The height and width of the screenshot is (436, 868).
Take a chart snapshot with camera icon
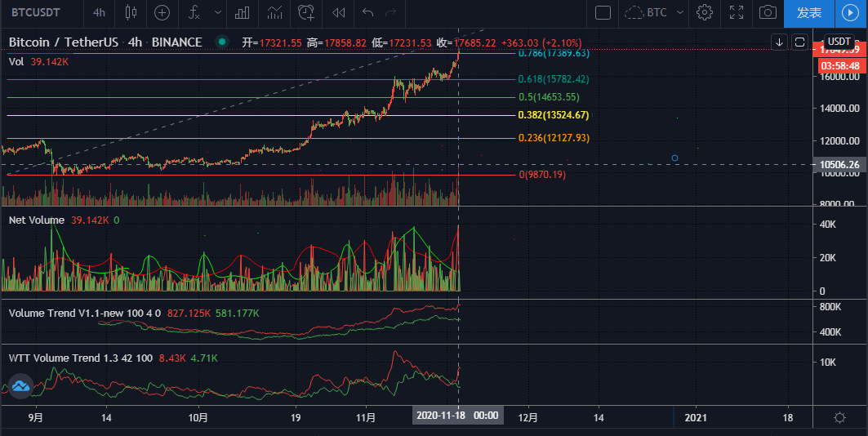767,12
